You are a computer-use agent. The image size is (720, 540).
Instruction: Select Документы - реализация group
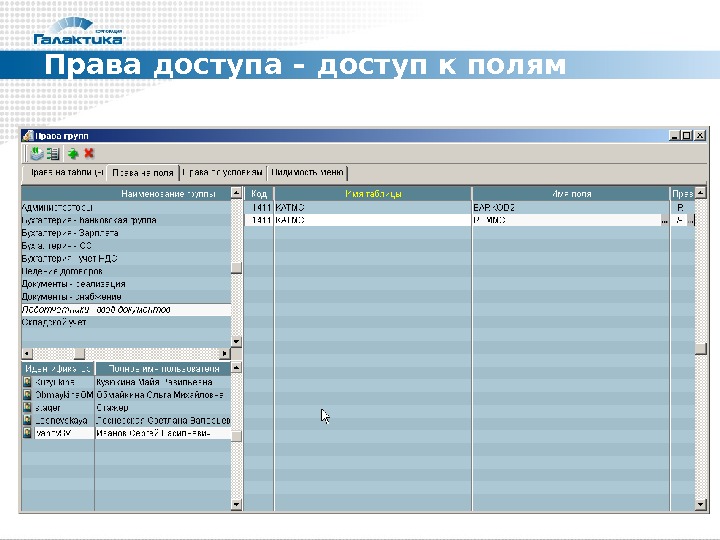click(x=126, y=284)
